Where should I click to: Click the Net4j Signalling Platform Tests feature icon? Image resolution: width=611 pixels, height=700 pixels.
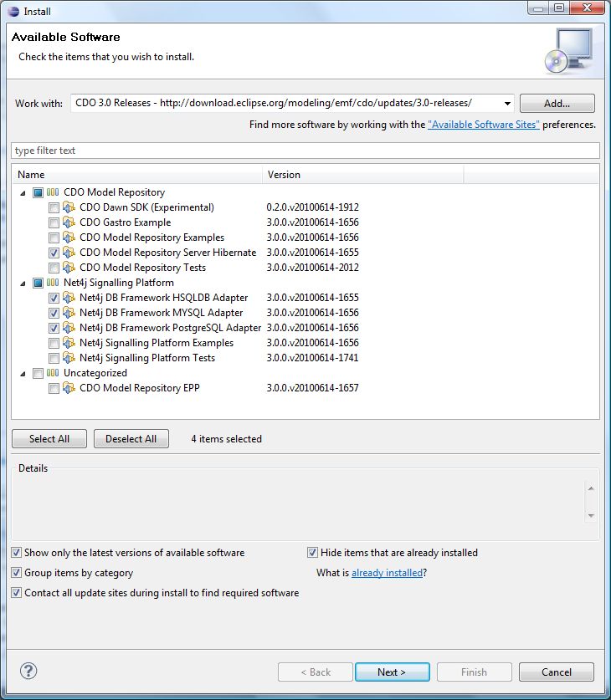(x=69, y=358)
